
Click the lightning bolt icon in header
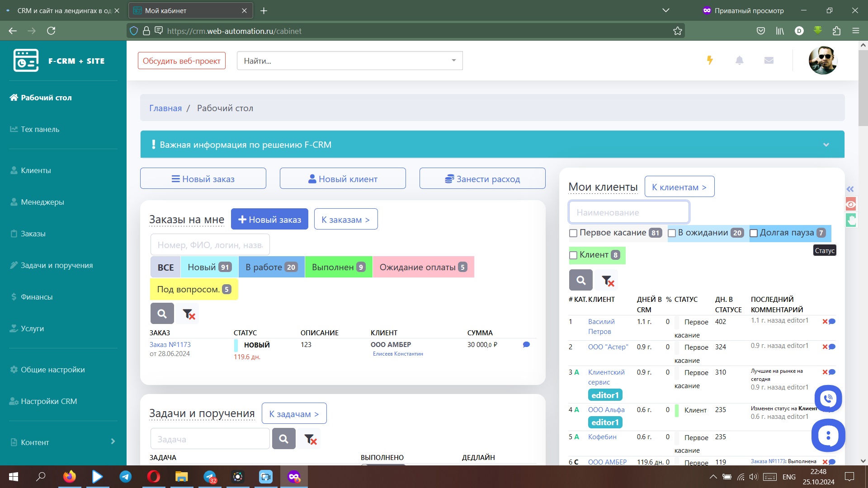pyautogui.click(x=710, y=60)
